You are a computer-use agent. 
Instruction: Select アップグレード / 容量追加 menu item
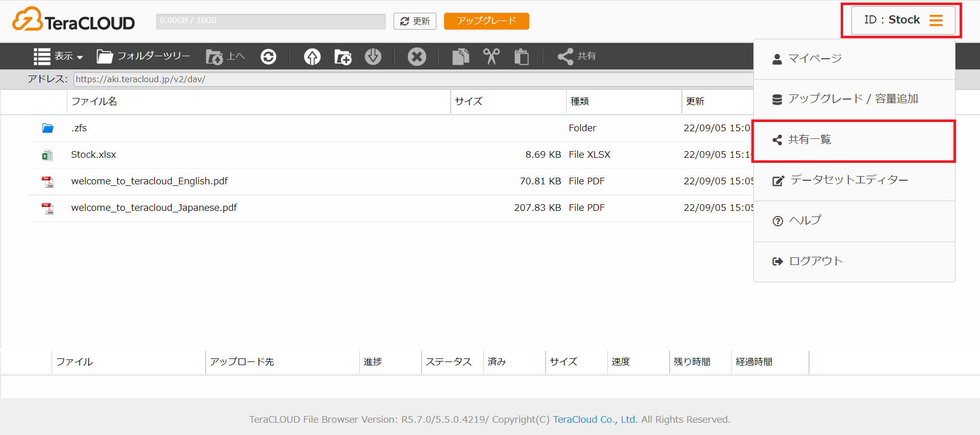[854, 99]
